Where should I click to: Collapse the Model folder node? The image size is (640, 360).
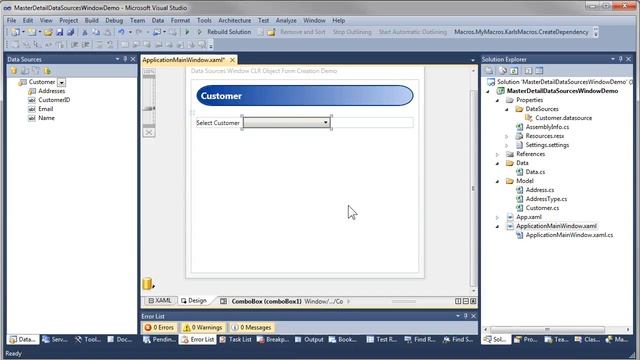click(498, 181)
